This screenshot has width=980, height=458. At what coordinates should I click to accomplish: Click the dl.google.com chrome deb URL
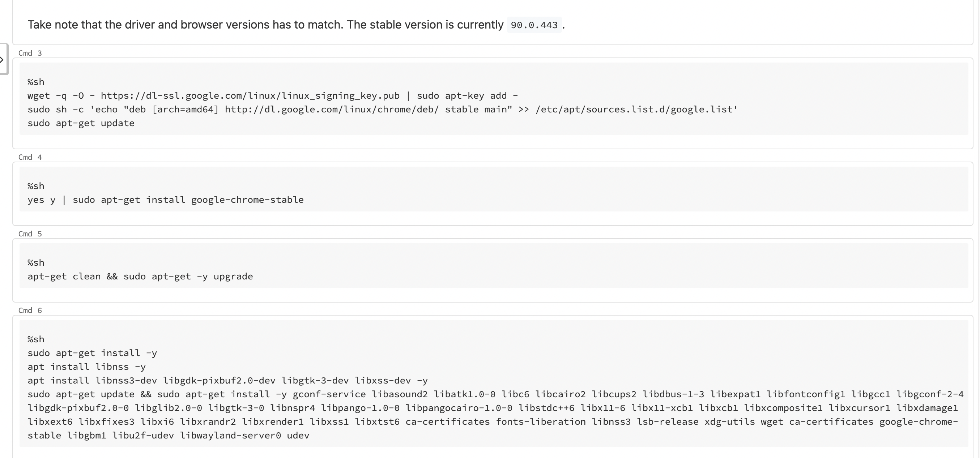pos(331,110)
